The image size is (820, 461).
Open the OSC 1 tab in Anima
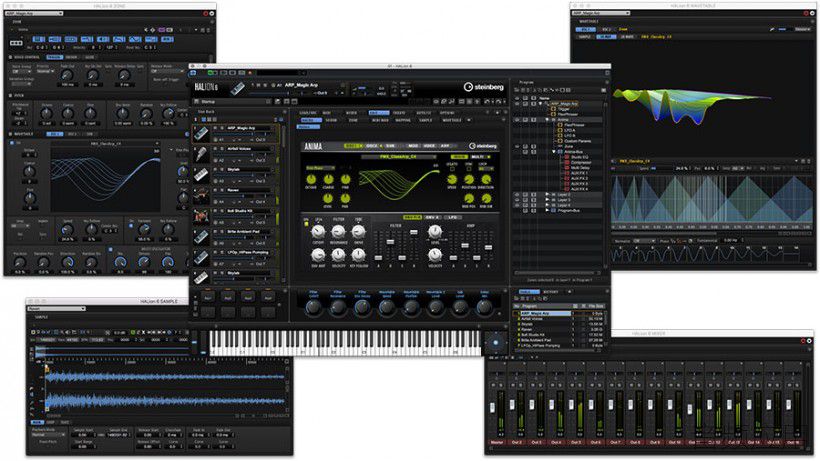354,146
